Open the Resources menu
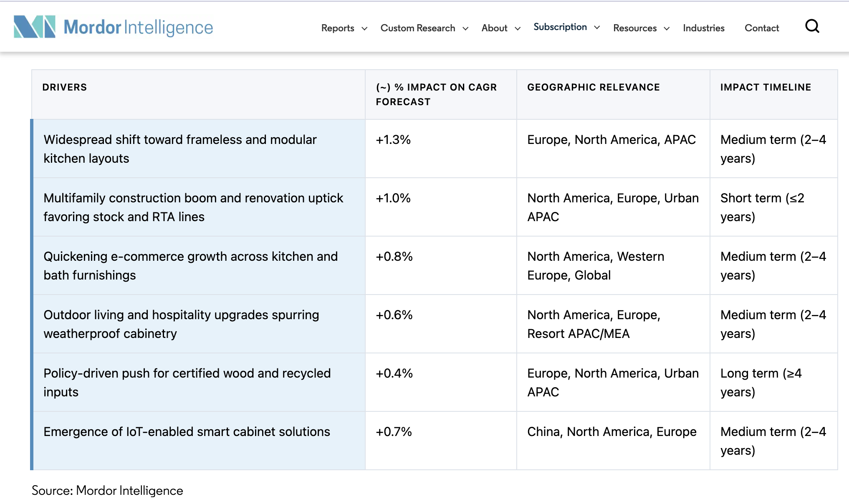The height and width of the screenshot is (504, 849). (x=635, y=28)
